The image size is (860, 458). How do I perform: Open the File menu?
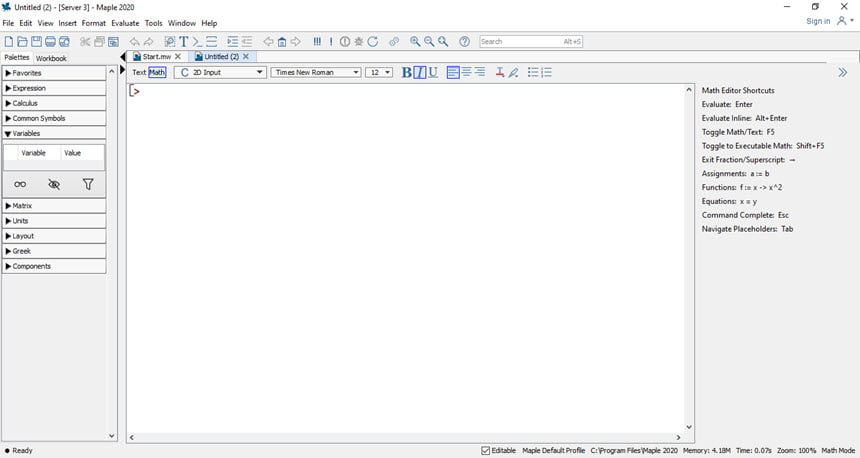[8, 23]
